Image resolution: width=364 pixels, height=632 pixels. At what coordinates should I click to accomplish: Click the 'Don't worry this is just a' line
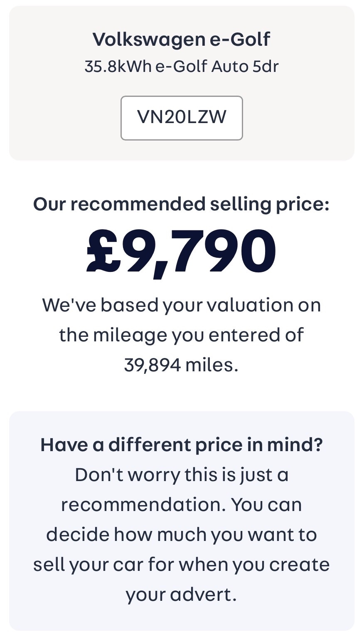point(182,475)
